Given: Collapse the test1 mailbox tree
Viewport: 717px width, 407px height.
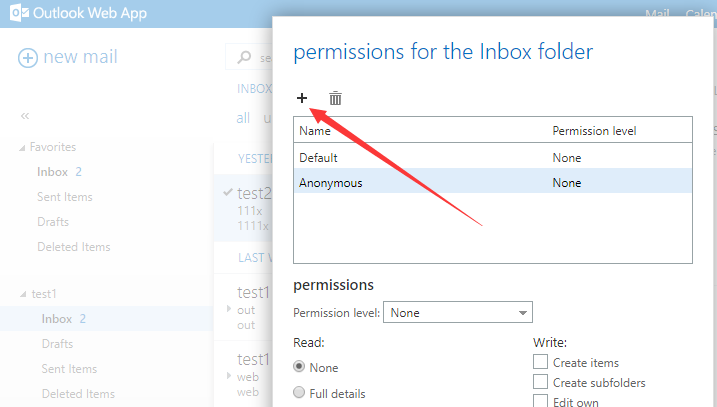Looking at the screenshot, I should [23, 294].
